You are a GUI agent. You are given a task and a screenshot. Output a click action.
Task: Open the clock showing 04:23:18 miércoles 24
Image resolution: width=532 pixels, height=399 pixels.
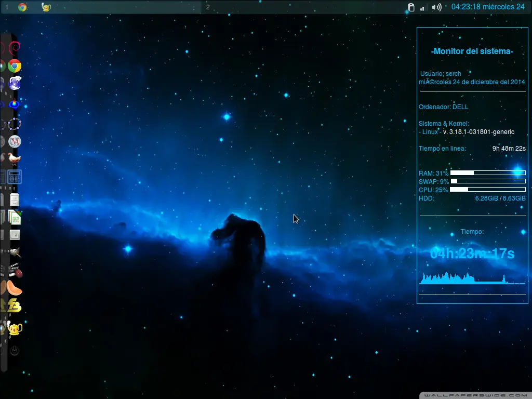[488, 7]
